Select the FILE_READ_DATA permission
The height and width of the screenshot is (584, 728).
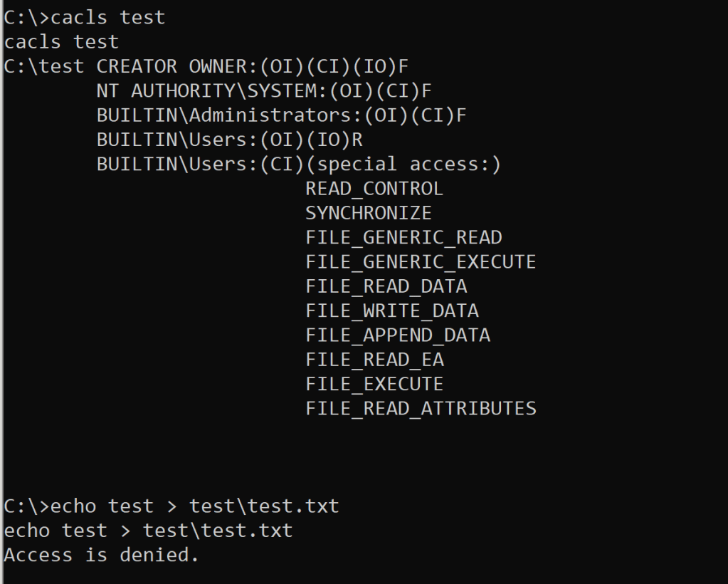(386, 286)
